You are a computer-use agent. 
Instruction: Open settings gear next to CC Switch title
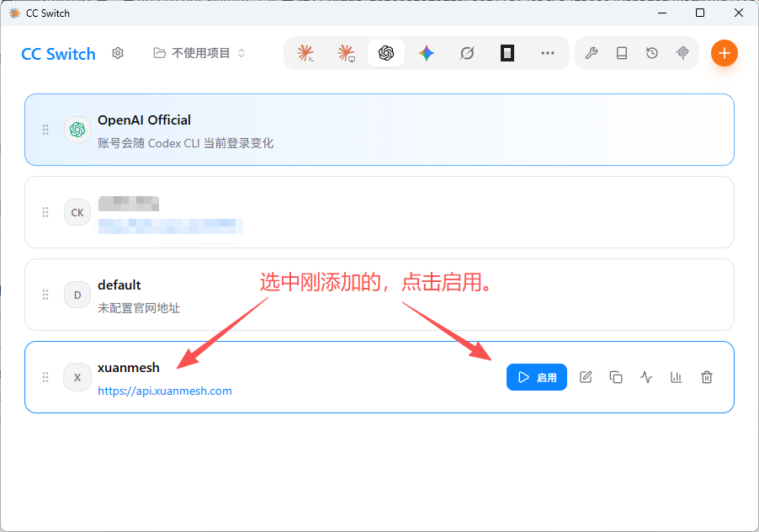pyautogui.click(x=118, y=53)
